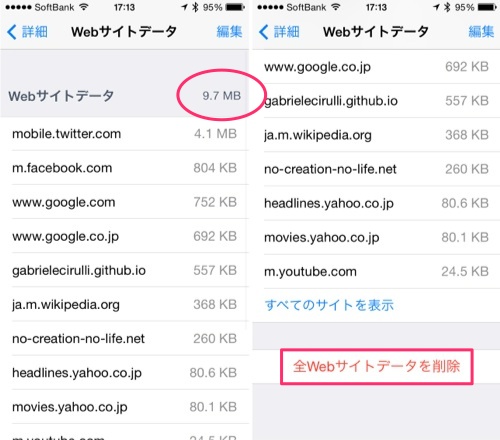This screenshot has height=440, width=500.
Task: Tap 804 KB size of m.facebook.com
Action: pyautogui.click(x=215, y=168)
